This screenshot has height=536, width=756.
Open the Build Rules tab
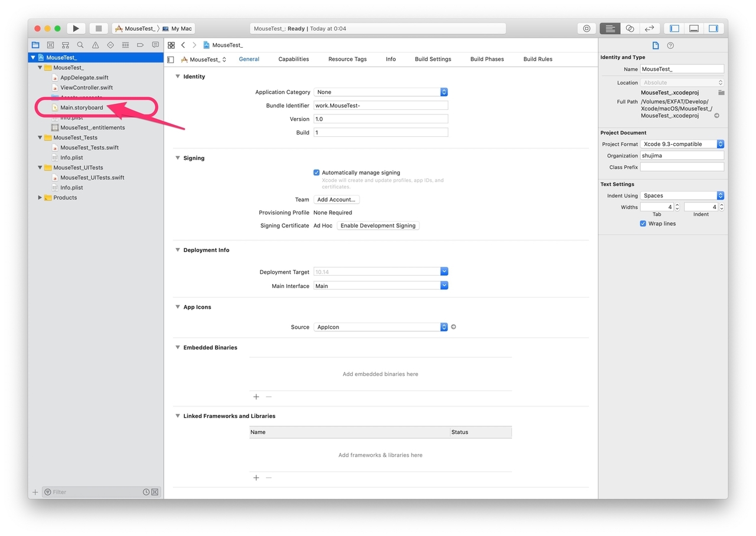[x=538, y=59]
